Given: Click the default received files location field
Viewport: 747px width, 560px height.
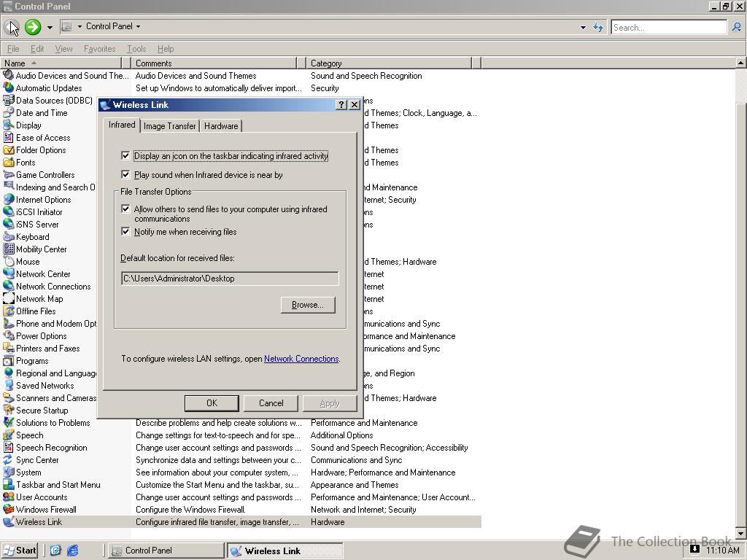Looking at the screenshot, I should pyautogui.click(x=230, y=279).
